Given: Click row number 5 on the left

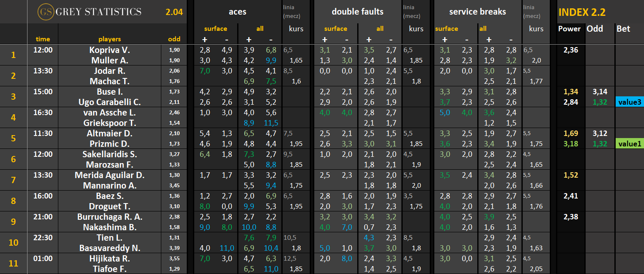Looking at the screenshot, I should (x=13, y=138).
